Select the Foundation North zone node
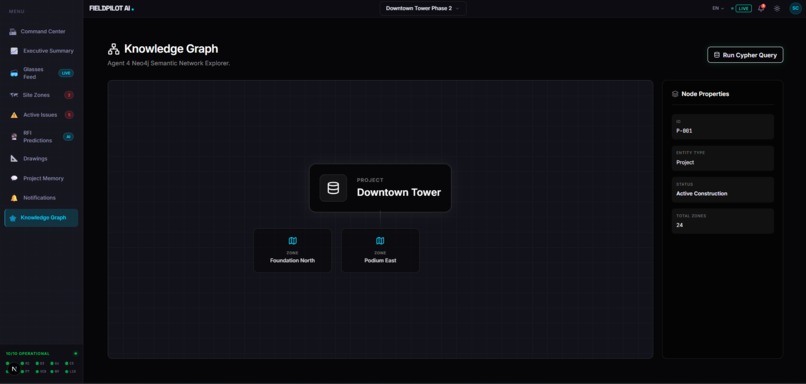This screenshot has width=806, height=384. point(292,250)
